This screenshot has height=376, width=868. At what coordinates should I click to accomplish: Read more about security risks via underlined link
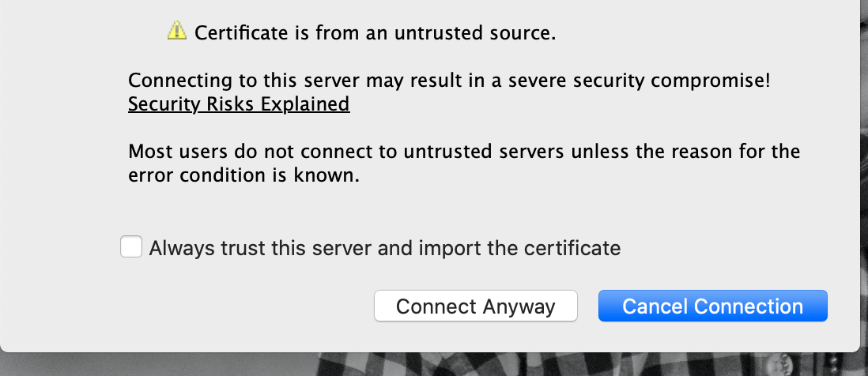[239, 104]
